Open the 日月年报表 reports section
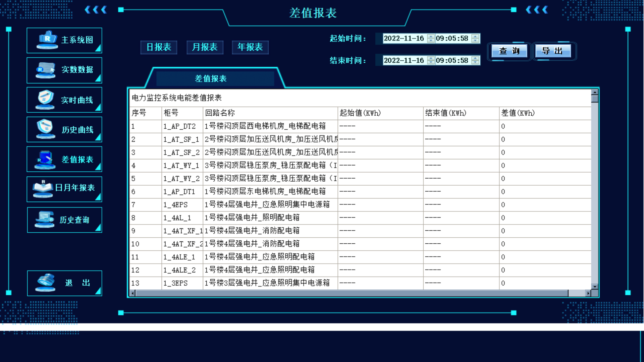Viewport: 644px width, 362px height. (64, 189)
